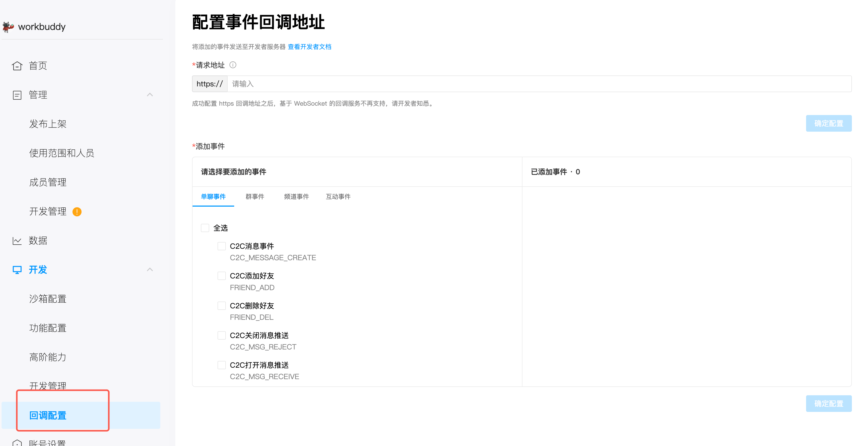
Task: Collapse the 管理 section in sidebar
Action: [x=150, y=95]
